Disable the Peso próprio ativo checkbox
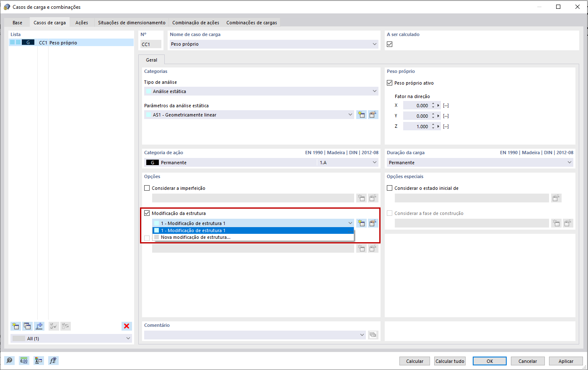Viewport: 588px width, 370px height. click(389, 83)
